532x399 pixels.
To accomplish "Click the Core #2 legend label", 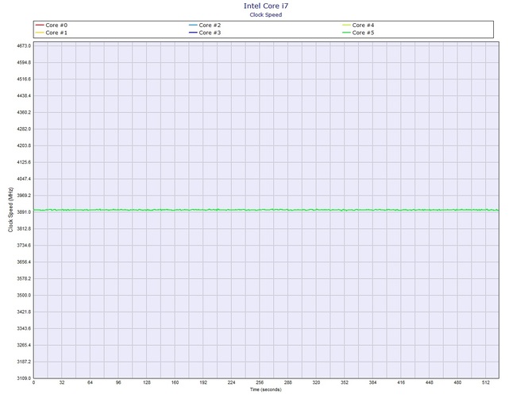I will pos(210,25).
